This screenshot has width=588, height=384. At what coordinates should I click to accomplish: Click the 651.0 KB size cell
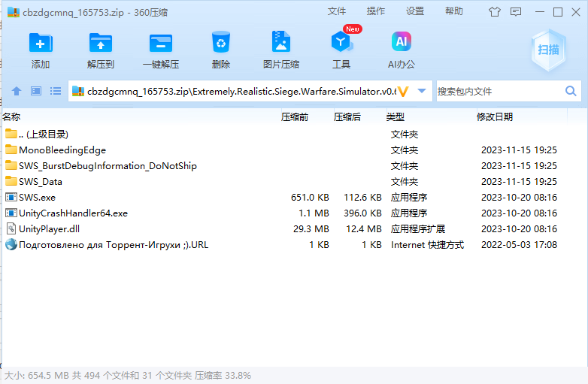(310, 197)
